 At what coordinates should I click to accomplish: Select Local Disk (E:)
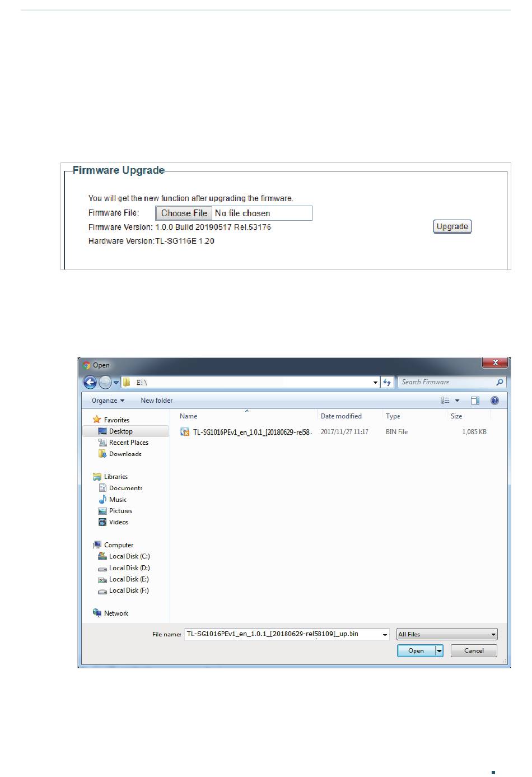coord(129,579)
